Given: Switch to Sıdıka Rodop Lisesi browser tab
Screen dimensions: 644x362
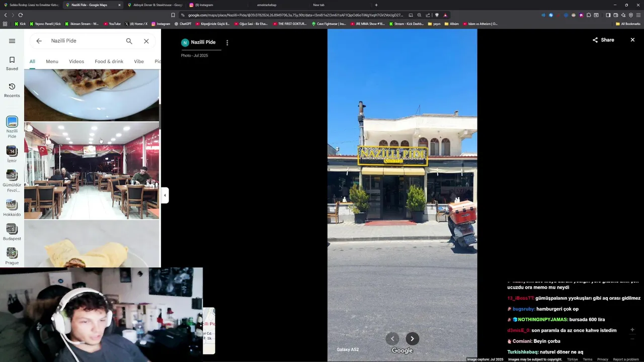Looking at the screenshot, I should click(x=31, y=5).
